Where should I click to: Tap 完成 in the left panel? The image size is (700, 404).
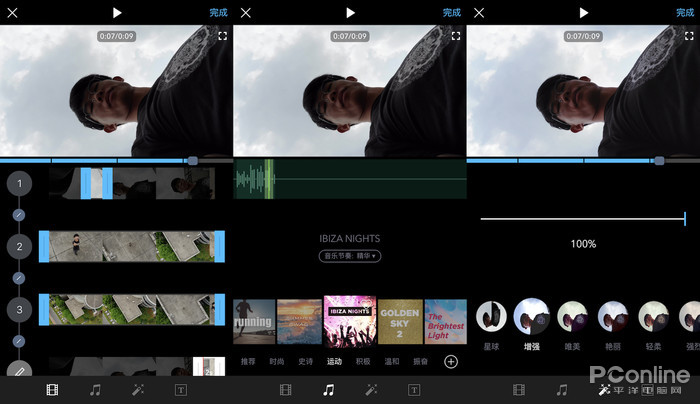(x=219, y=12)
